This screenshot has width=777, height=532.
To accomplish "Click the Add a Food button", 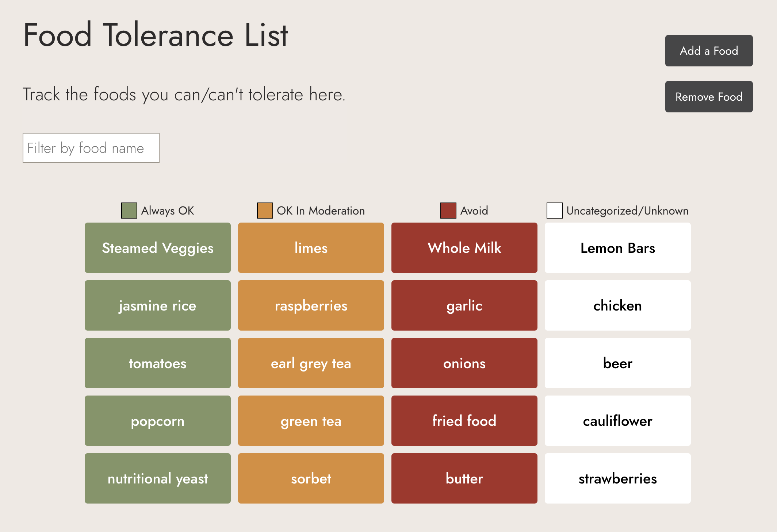I will click(709, 51).
